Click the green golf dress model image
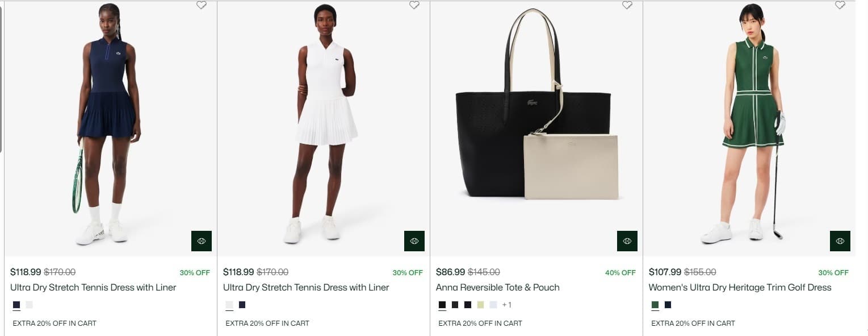Screen dimensions: 868x336 click(x=749, y=122)
